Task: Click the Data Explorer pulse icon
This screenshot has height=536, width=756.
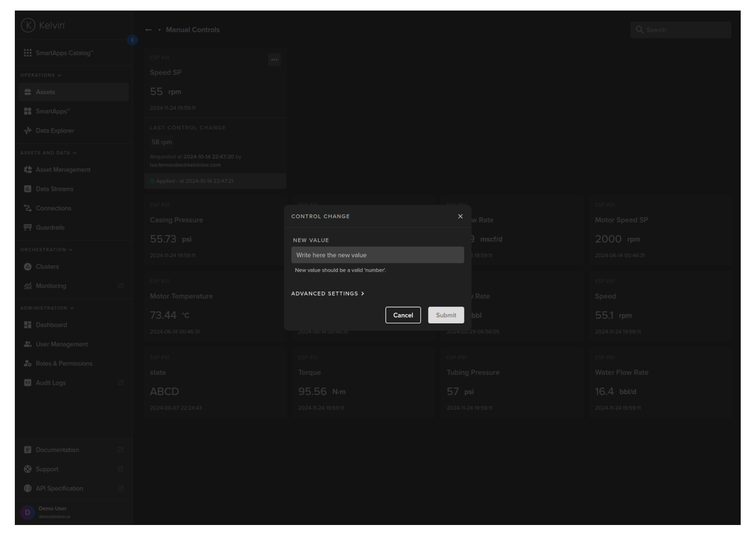Action: [28, 131]
